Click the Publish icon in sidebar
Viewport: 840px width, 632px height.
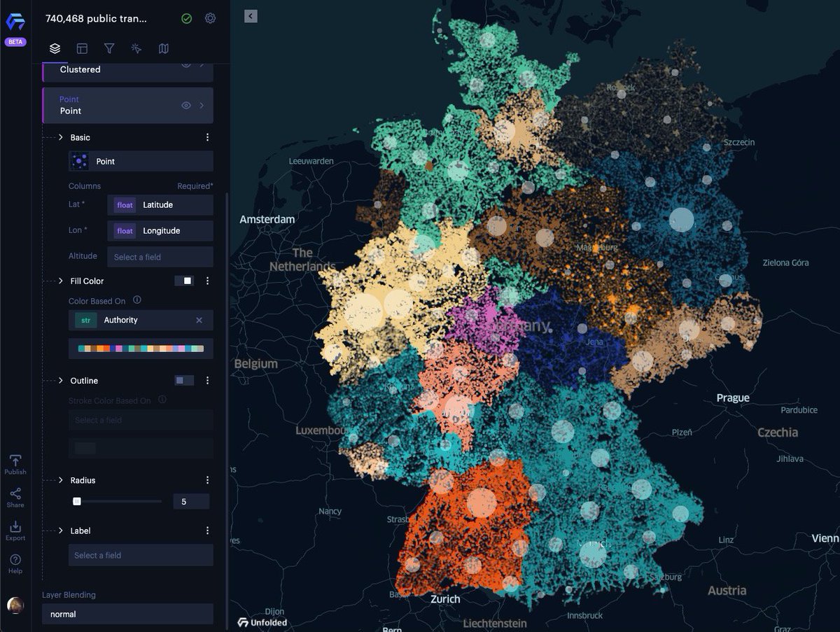pos(15,463)
